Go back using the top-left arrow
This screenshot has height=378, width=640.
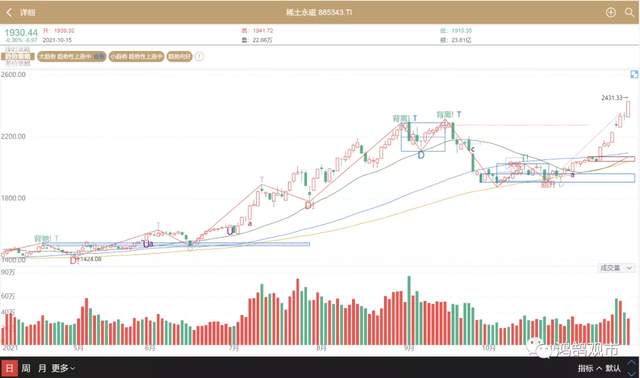point(9,12)
